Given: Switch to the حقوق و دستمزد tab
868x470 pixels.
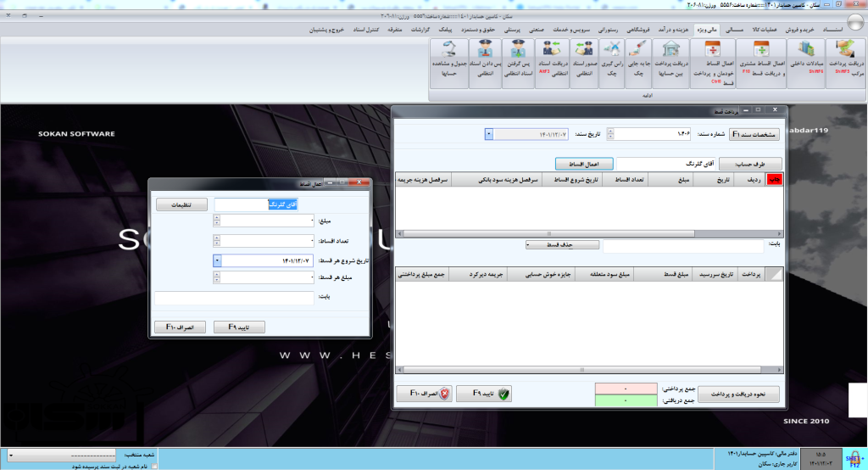Looking at the screenshot, I should tap(478, 30).
